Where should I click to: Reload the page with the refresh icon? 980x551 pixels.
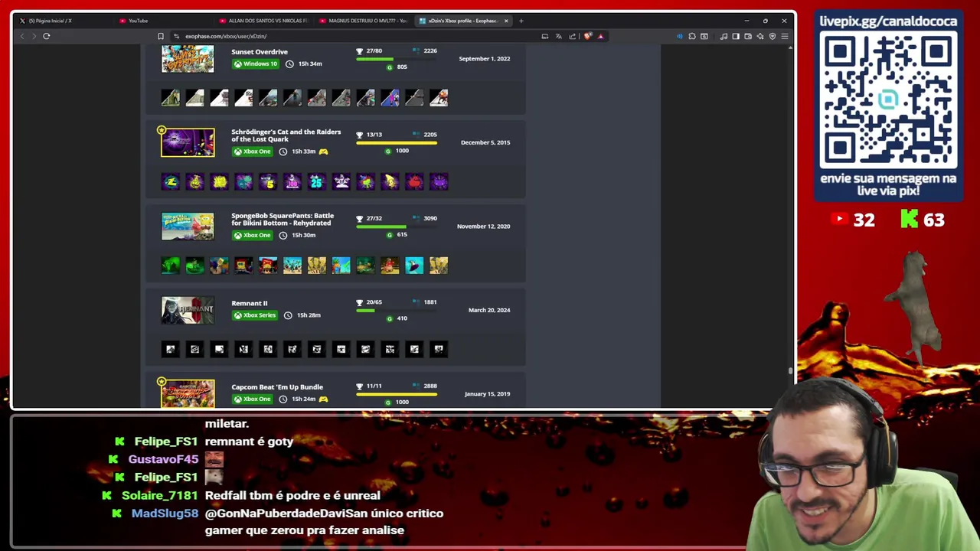(47, 36)
